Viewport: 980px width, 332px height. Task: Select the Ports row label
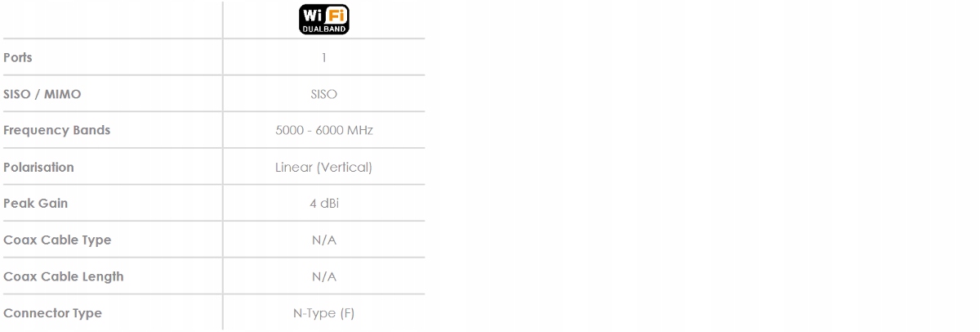coord(18,58)
